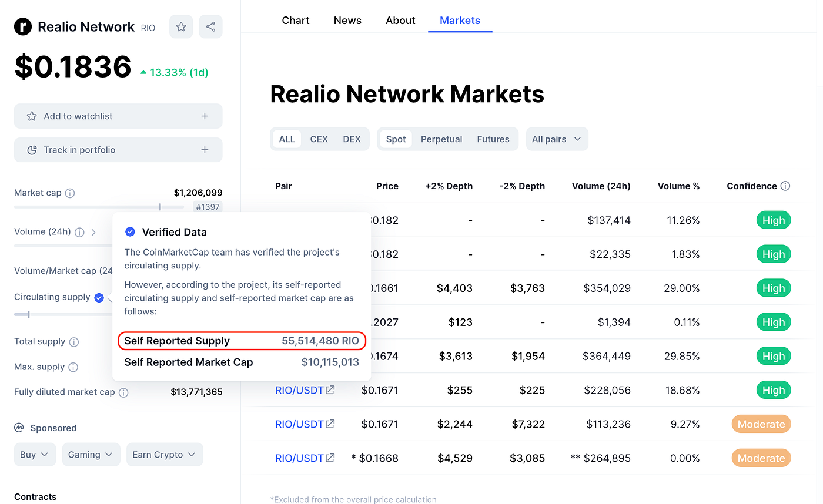This screenshot has height=504, width=823.
Task: Click Track in portfolio button
Action: pos(118,150)
